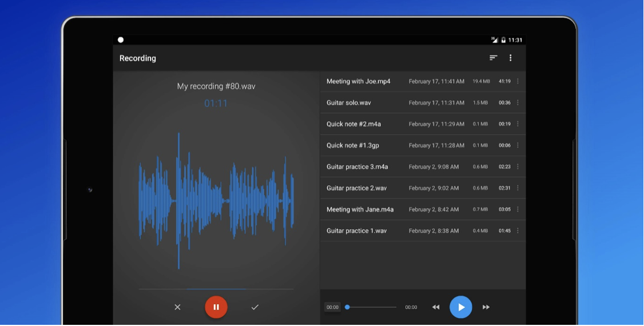Select Guitar practice 3.m4a recording

point(423,166)
